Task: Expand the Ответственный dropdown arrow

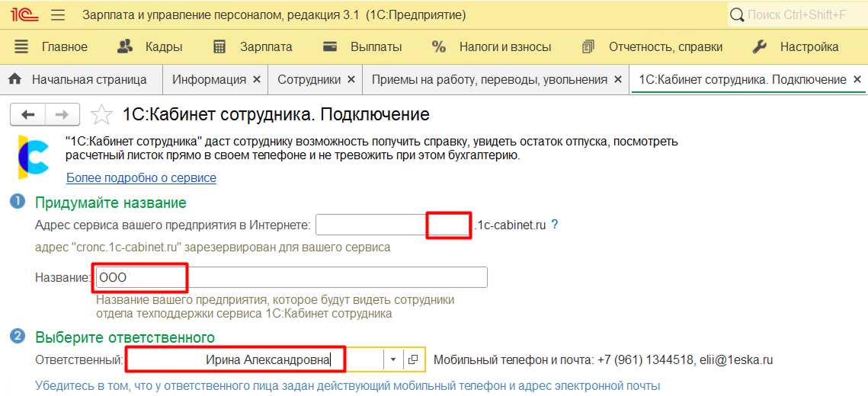Action: tap(393, 360)
